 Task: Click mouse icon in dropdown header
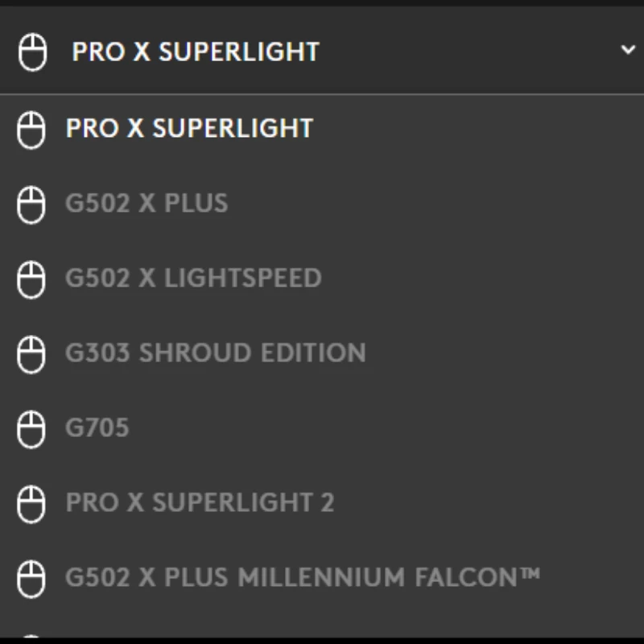[x=33, y=52]
